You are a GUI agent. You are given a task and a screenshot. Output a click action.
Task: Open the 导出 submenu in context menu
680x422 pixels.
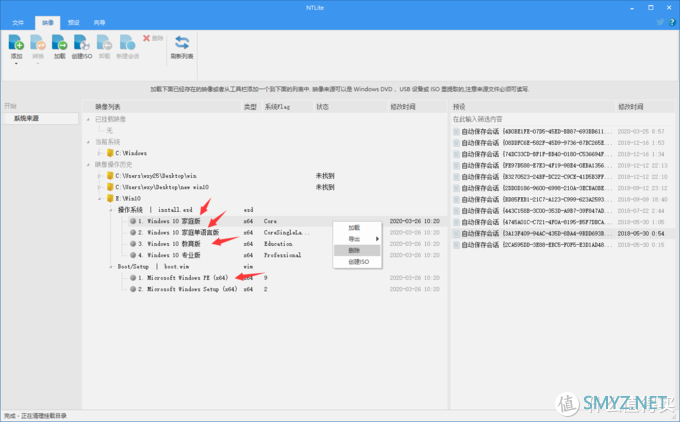(357, 239)
